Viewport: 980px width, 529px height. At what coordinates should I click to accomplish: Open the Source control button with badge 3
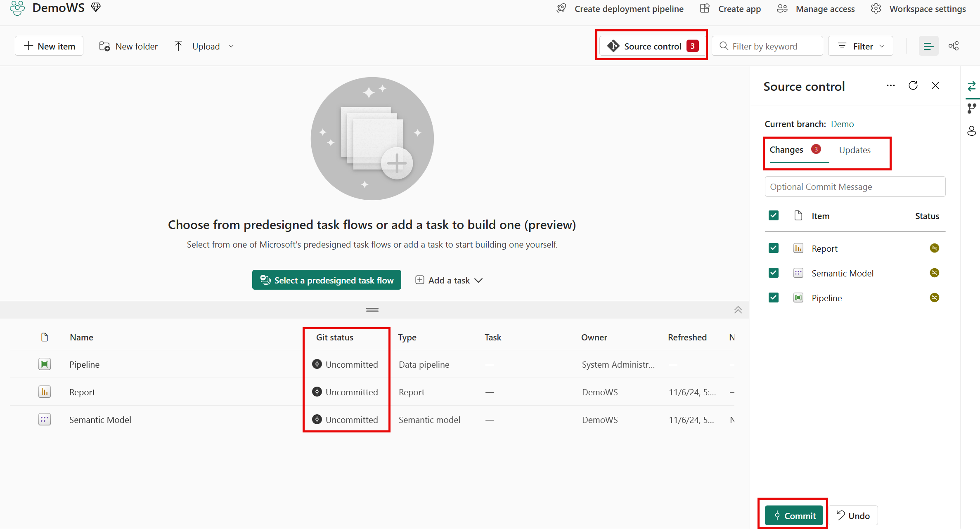651,46
